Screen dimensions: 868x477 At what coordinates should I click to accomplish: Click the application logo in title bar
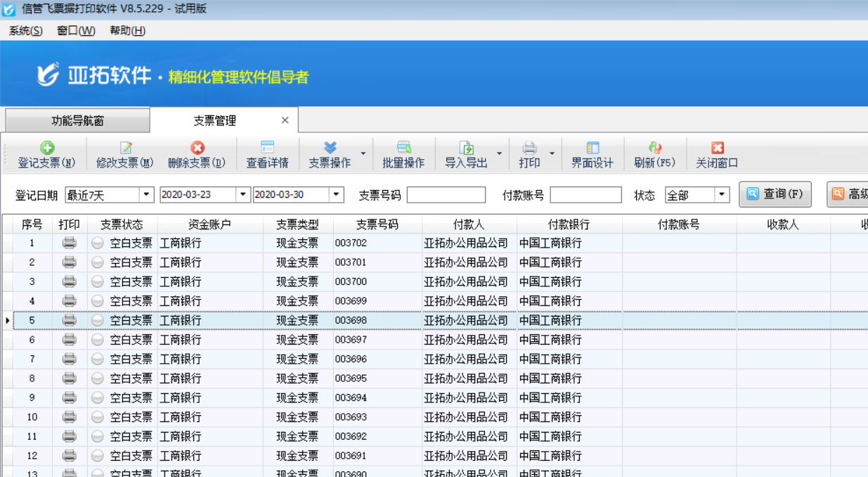pos(9,9)
